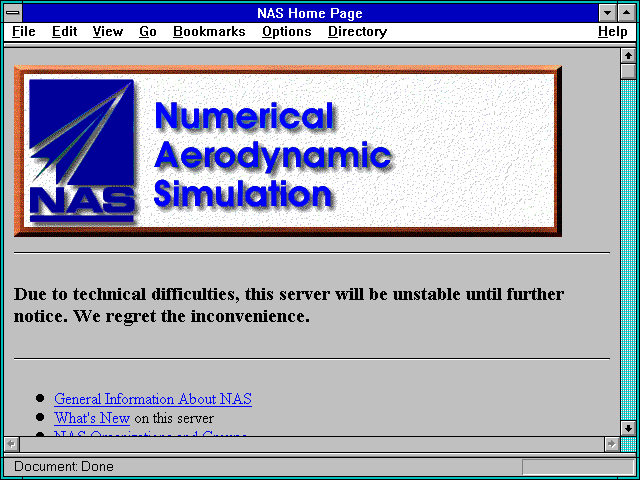Click the NAS Numerical Aerodynamic Simulation banner
The height and width of the screenshot is (480, 640).
(x=288, y=151)
